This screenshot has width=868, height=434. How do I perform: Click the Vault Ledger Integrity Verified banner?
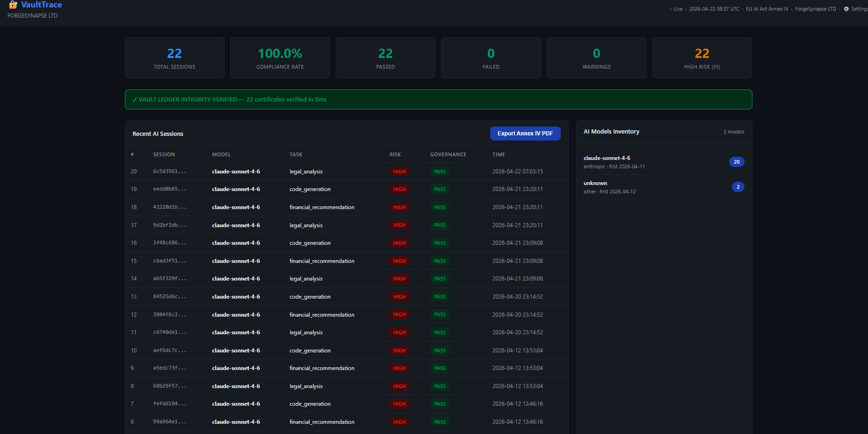439,100
